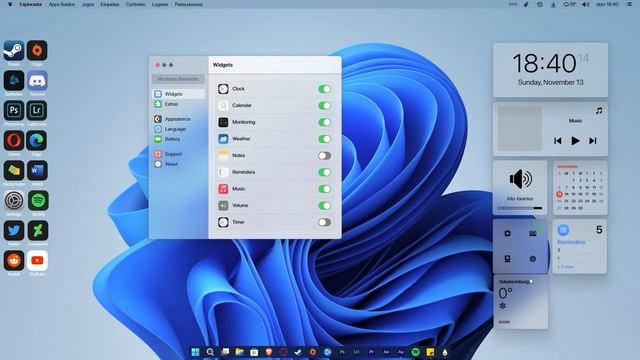The width and height of the screenshot is (640, 360).
Task: Open the Battle.net desktop icon
Action: pos(14,80)
